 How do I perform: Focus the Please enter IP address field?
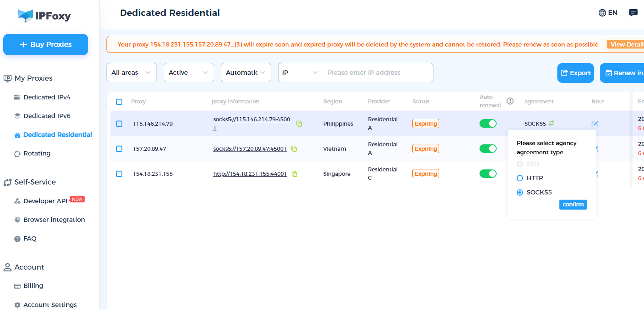pyautogui.click(x=378, y=72)
